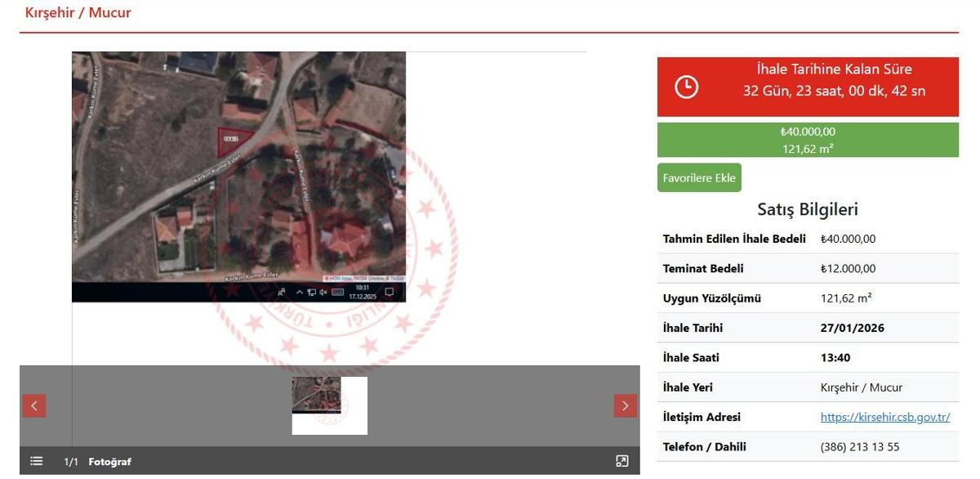
Task: Click the green price and area banner
Action: pyautogui.click(x=807, y=140)
